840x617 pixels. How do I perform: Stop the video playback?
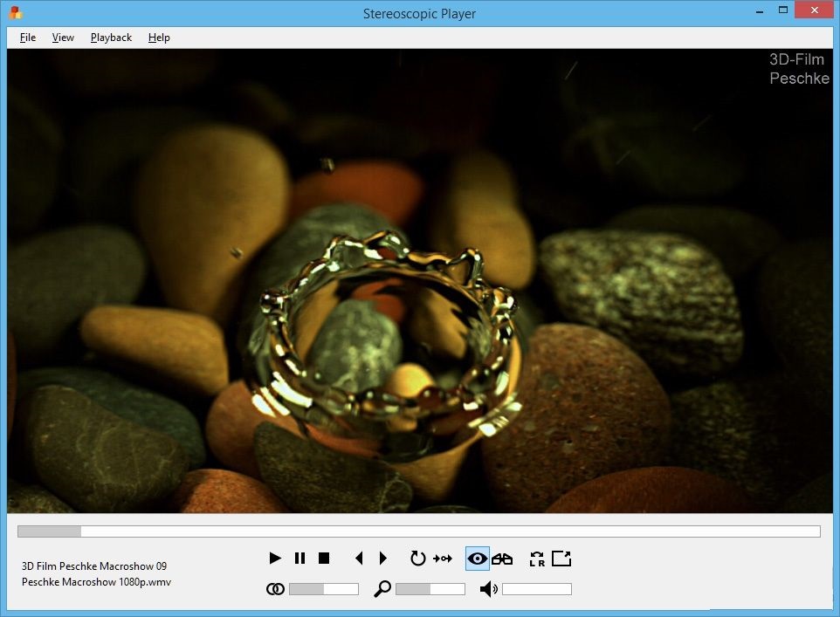pos(324,558)
